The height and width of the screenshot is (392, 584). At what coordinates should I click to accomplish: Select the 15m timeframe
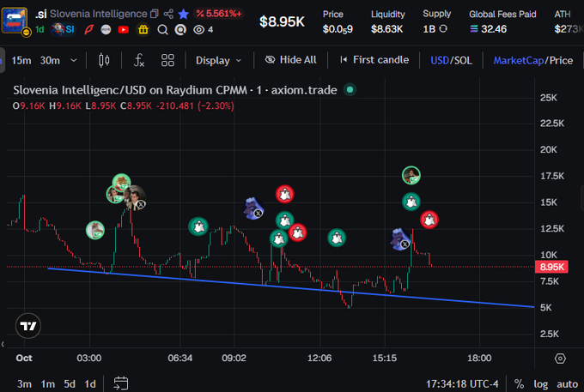click(21, 60)
